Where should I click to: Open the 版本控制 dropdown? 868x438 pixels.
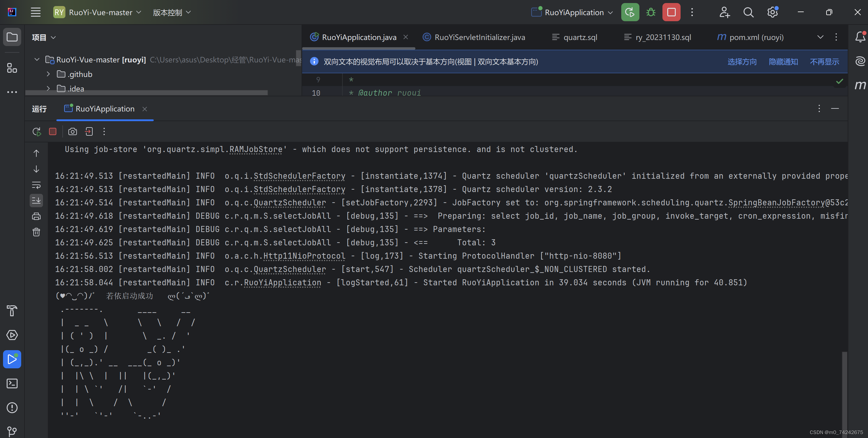click(x=172, y=12)
